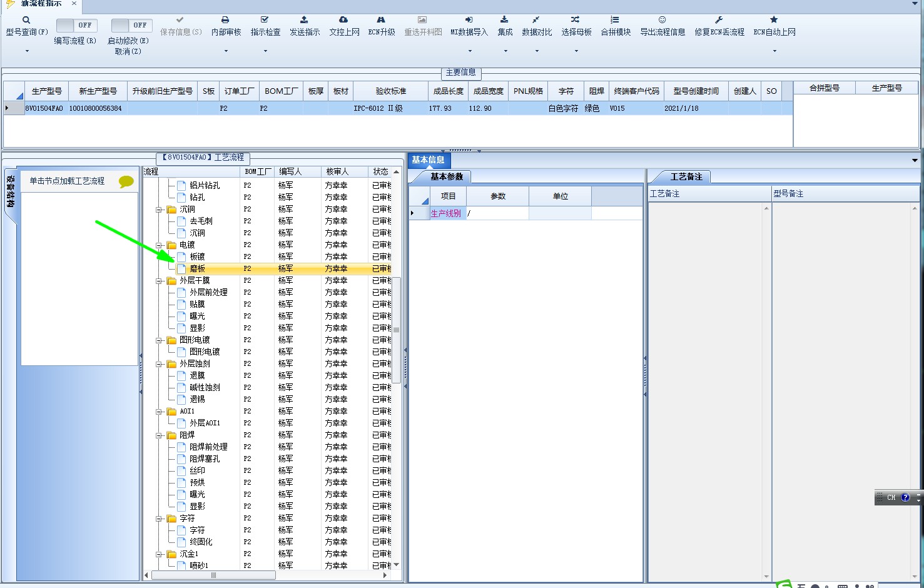This screenshot has width=924, height=588.
Task: Click the 选择母板 shuffle icon
Action: pyautogui.click(x=576, y=20)
